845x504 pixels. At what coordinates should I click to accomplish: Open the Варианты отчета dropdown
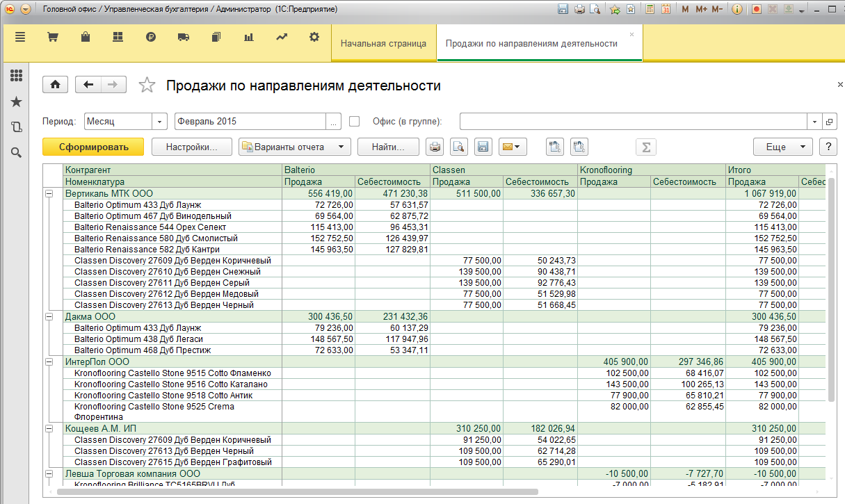click(x=294, y=147)
